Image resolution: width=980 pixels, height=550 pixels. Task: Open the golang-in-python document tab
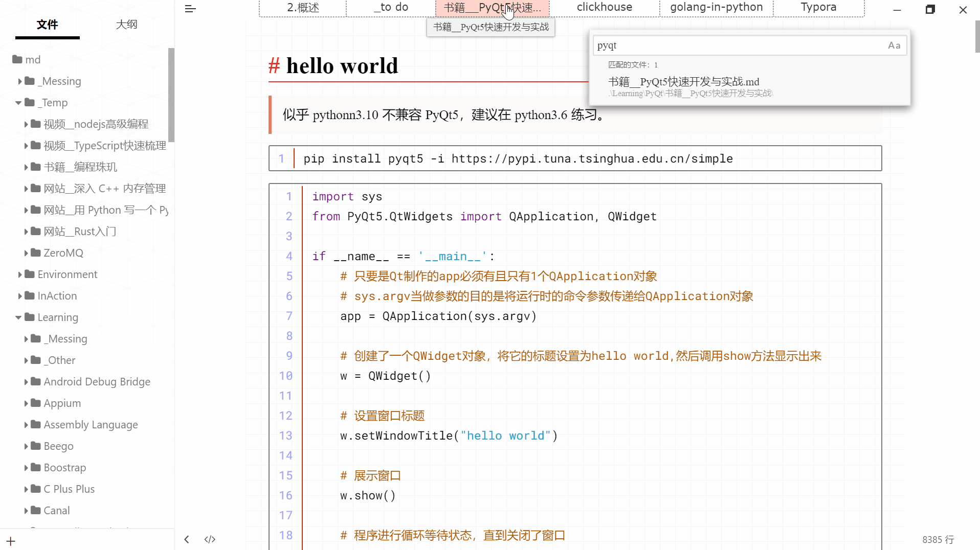[x=716, y=8]
